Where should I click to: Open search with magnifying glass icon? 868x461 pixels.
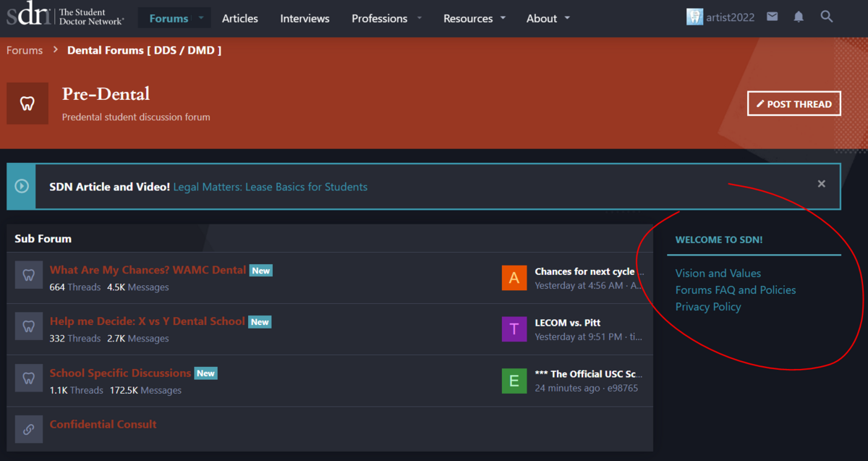[827, 17]
